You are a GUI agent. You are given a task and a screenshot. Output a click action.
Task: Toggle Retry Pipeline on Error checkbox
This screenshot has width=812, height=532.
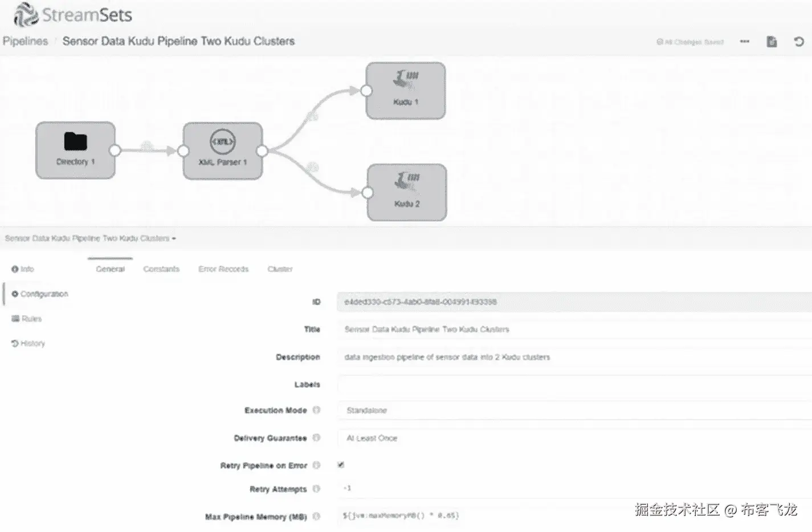coord(341,465)
